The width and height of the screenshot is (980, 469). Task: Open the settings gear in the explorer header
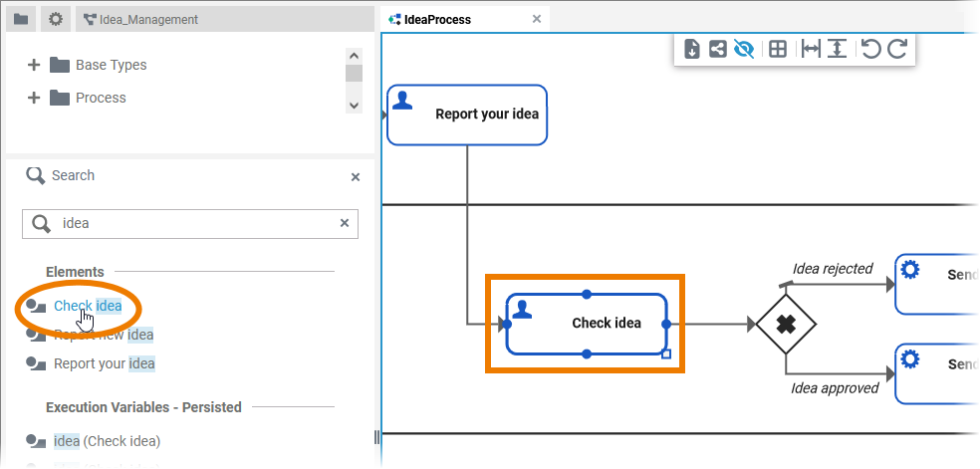(56, 19)
